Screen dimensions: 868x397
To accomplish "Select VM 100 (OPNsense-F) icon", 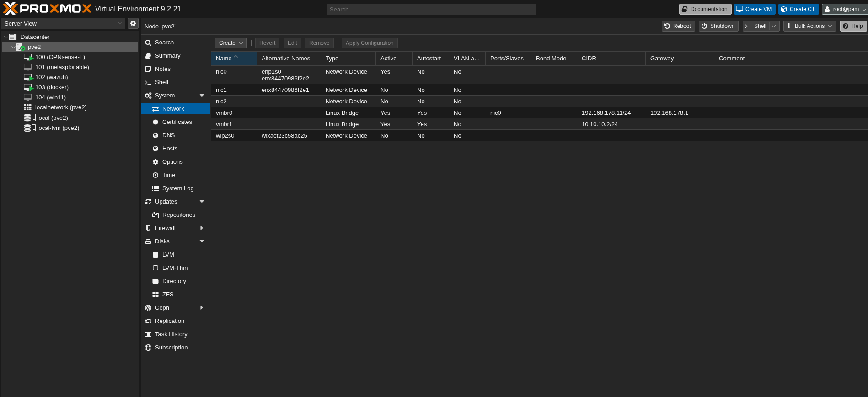I will [28, 57].
